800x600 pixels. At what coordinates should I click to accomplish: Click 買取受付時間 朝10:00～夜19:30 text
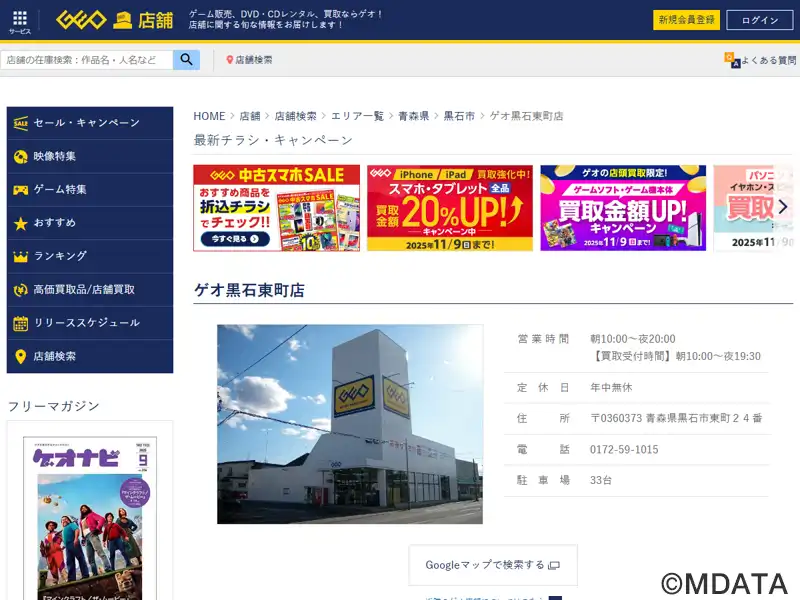[676, 356]
